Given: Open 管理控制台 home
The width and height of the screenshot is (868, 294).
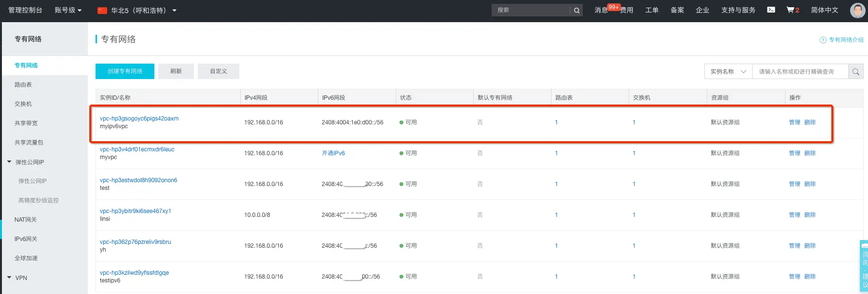Looking at the screenshot, I should pyautogui.click(x=25, y=10).
